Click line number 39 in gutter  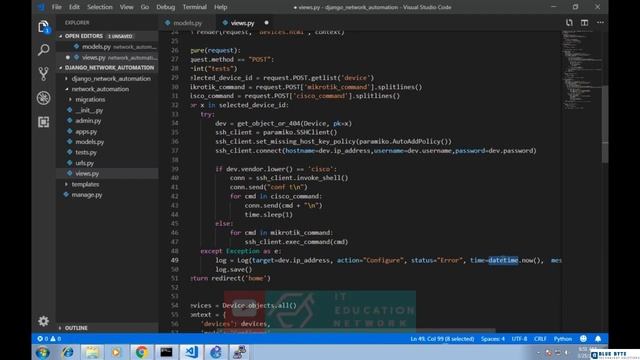[x=175, y=169]
